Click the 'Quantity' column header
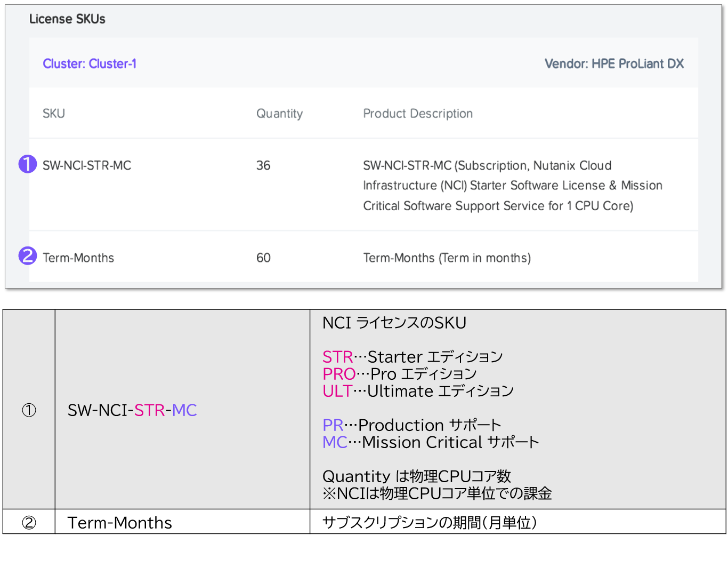The width and height of the screenshot is (728, 567). 279,114
